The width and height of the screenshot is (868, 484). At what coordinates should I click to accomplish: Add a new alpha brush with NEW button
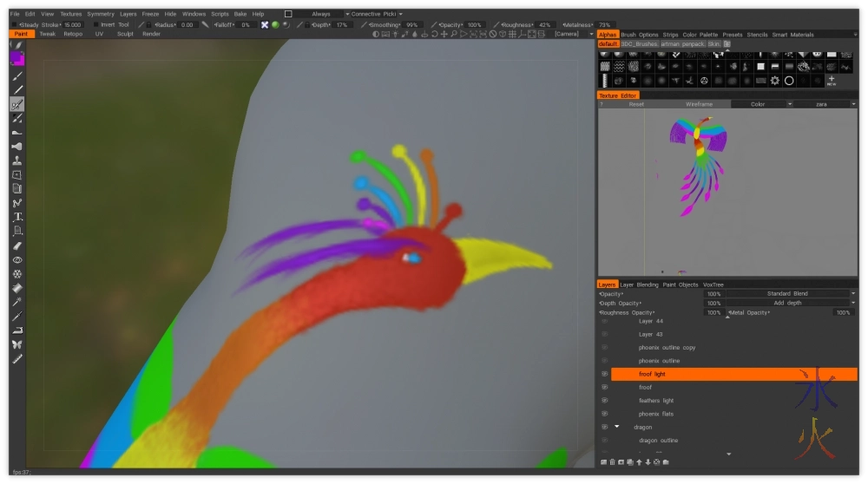pos(831,82)
